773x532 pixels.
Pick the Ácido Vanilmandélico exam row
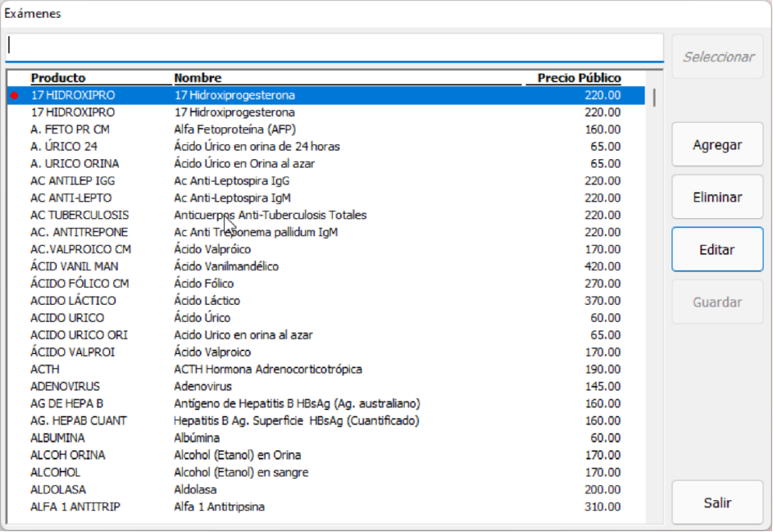coord(226,266)
